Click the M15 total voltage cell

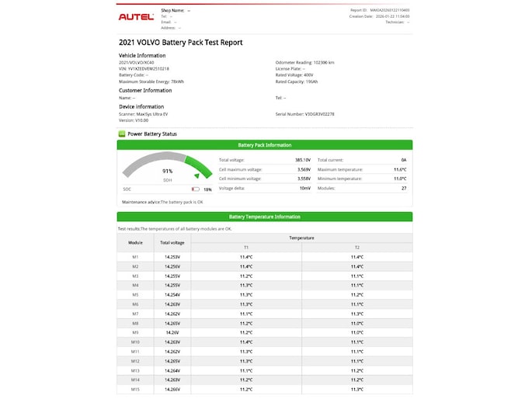point(172,389)
